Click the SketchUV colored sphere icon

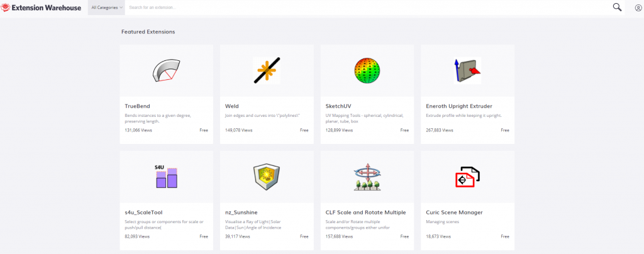(x=367, y=70)
